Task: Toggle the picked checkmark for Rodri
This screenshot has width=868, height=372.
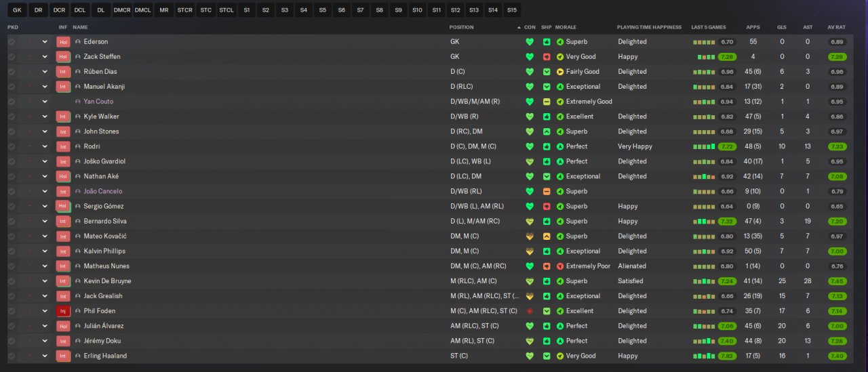Action: click(x=12, y=146)
